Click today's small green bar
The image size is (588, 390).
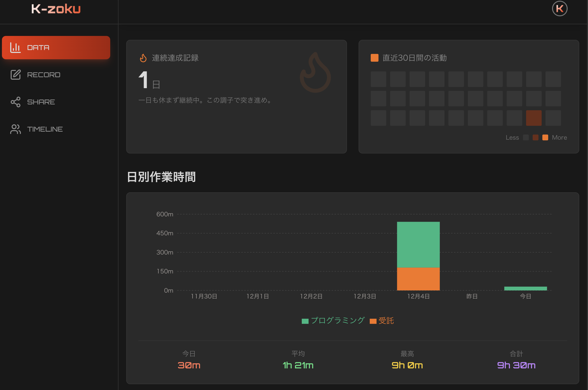(525, 288)
